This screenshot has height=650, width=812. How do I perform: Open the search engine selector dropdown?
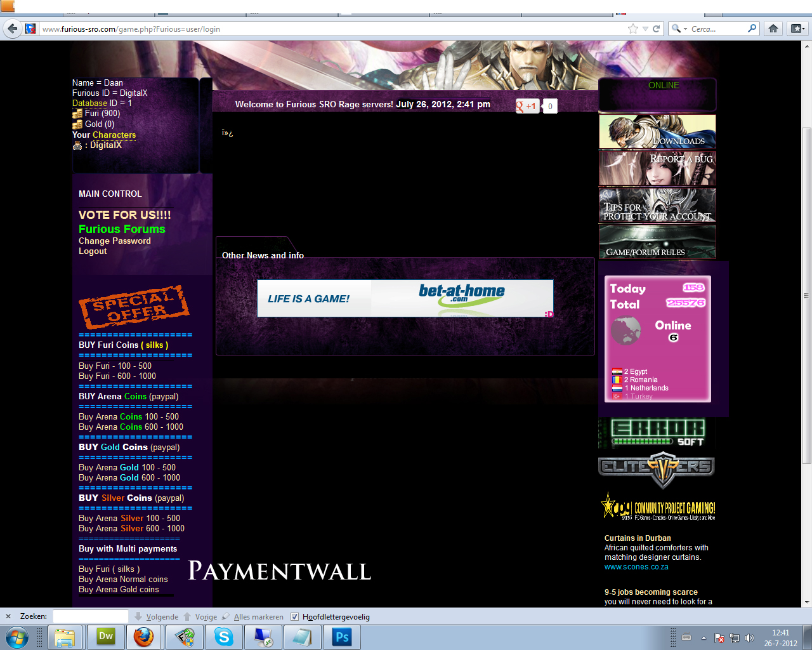coord(679,29)
